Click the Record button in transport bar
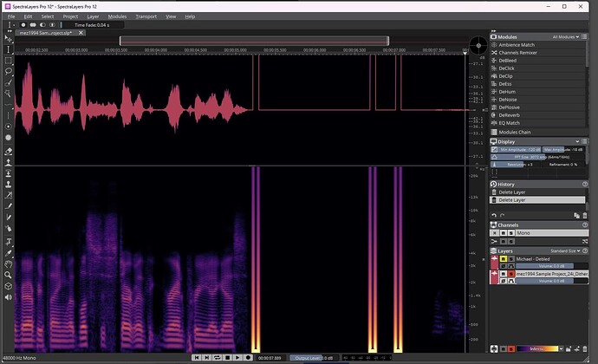The image size is (598, 364). click(x=248, y=358)
